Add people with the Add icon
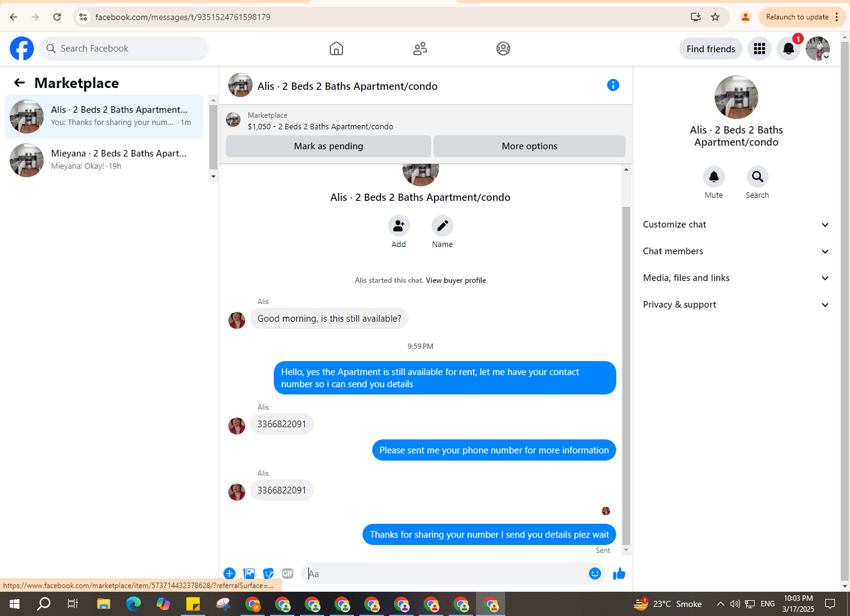The image size is (850, 616). 399,226
